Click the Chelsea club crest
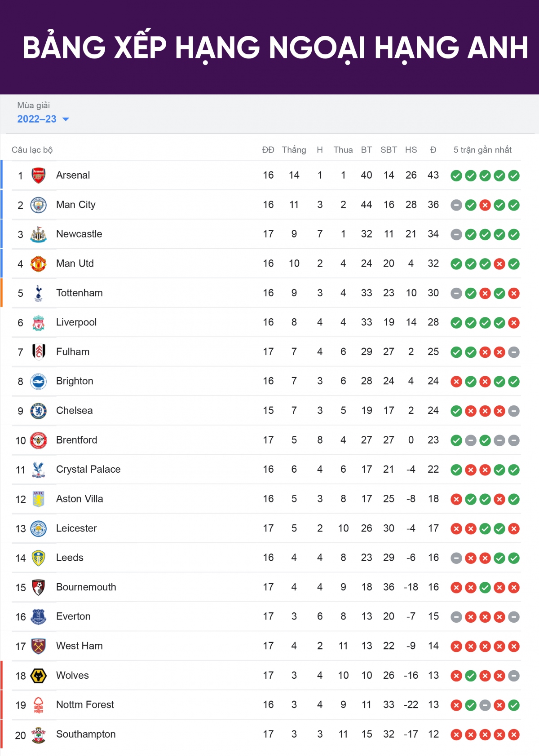Screen dimensions: 539x756 [x=39, y=411]
